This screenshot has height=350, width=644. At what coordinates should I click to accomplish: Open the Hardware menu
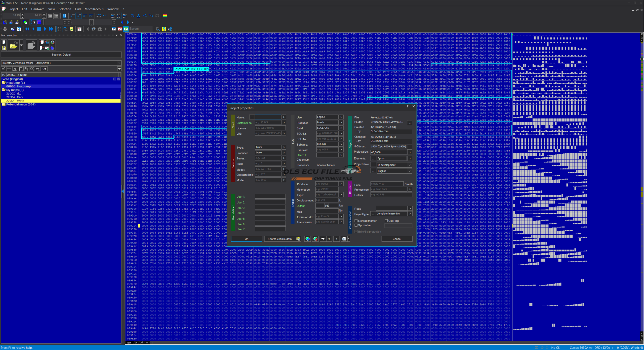point(37,9)
